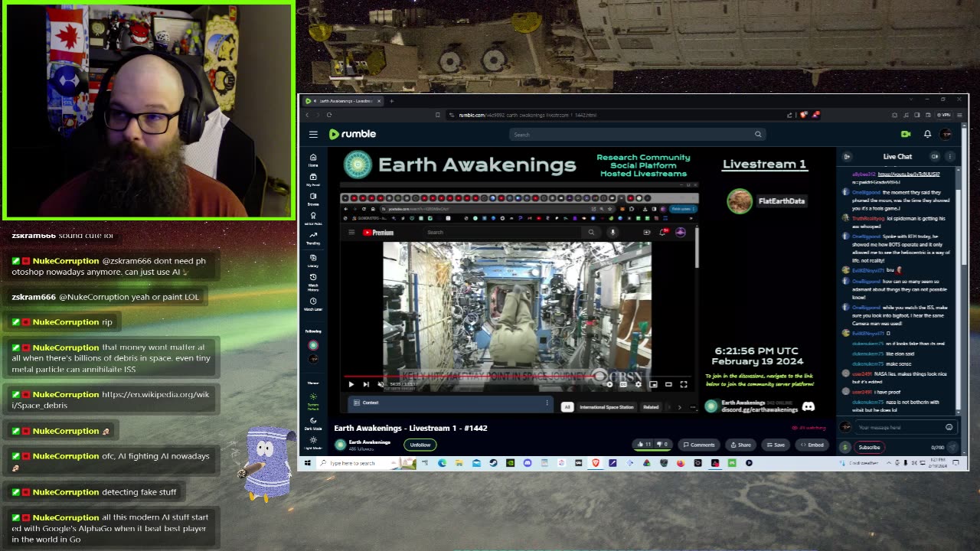
Task: Collapse the Live Chat panel
Action: 847,157
